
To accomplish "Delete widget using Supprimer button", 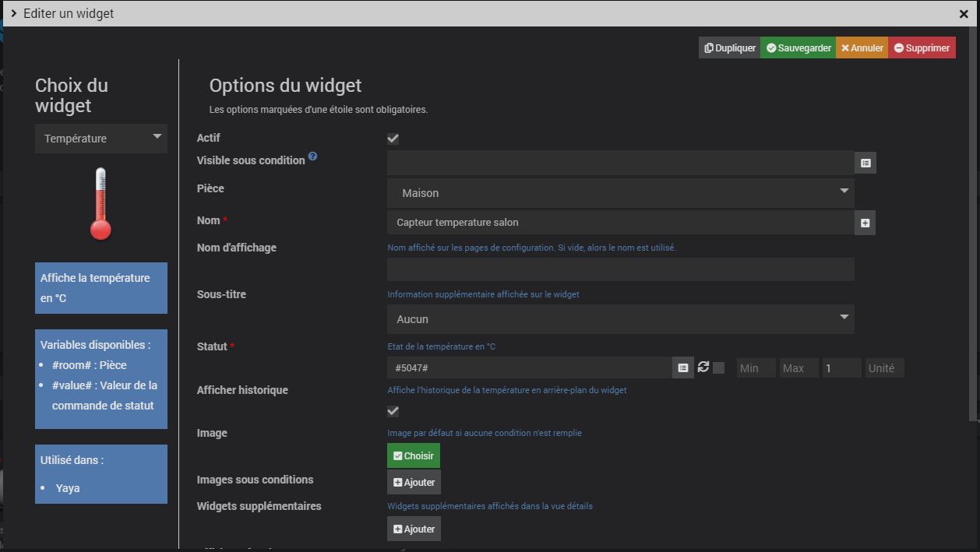I will pos(922,48).
